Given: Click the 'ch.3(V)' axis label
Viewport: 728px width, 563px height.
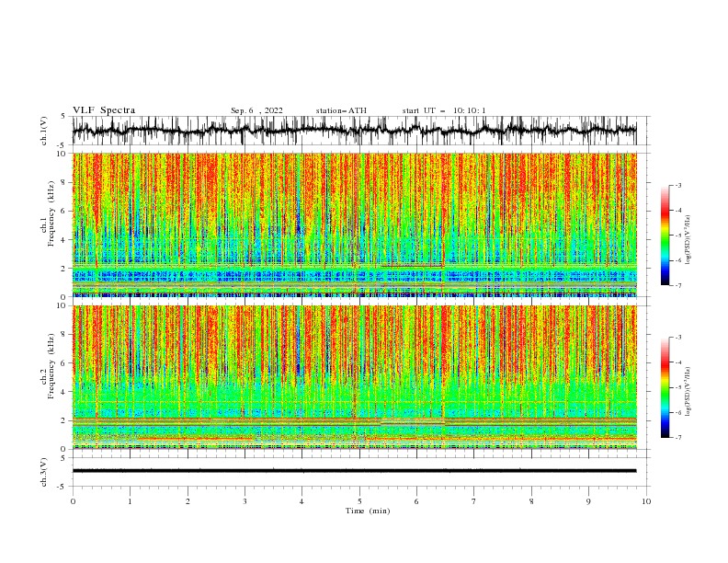Looking at the screenshot, I should 44,472.
